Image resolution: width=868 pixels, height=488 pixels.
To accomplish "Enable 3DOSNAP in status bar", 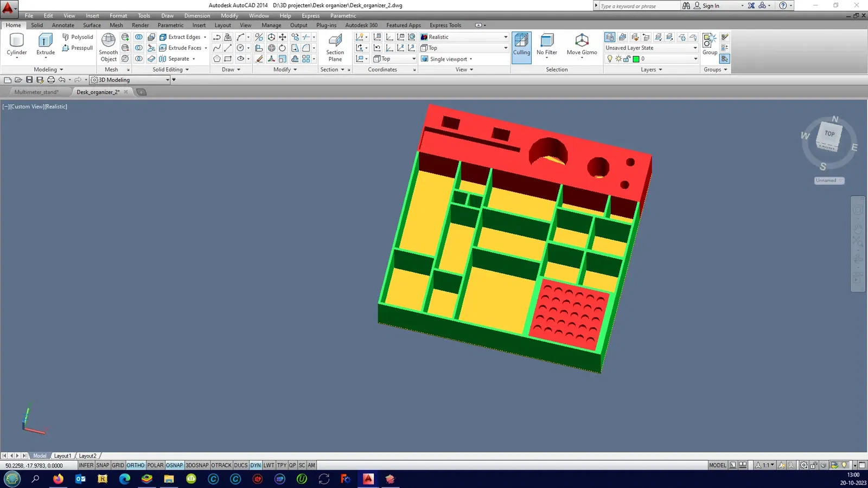I will click(197, 465).
